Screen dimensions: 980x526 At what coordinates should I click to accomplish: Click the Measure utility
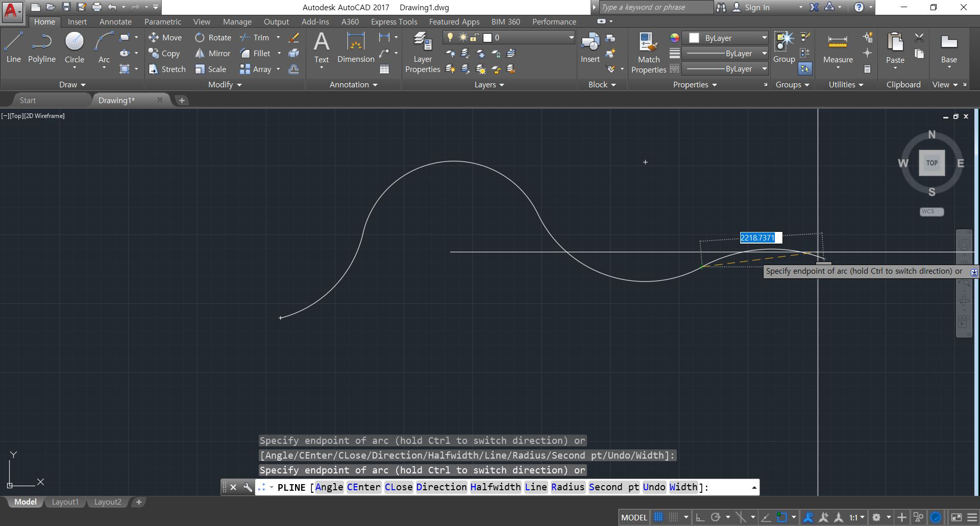838,47
